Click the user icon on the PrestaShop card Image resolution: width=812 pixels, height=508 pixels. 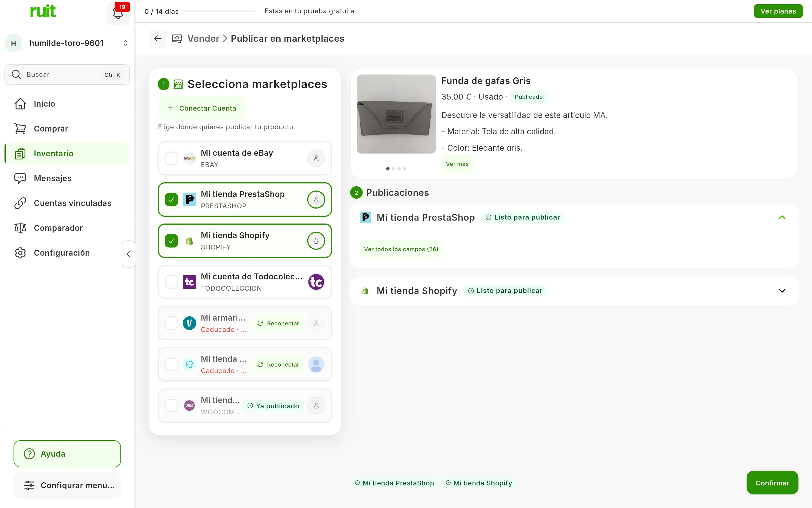316,200
